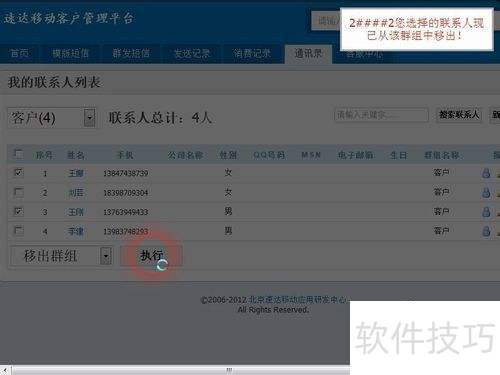The width and height of the screenshot is (500, 375).
Task: Open the 北京速达移动应用研发中心 footer link
Action: pos(298,300)
